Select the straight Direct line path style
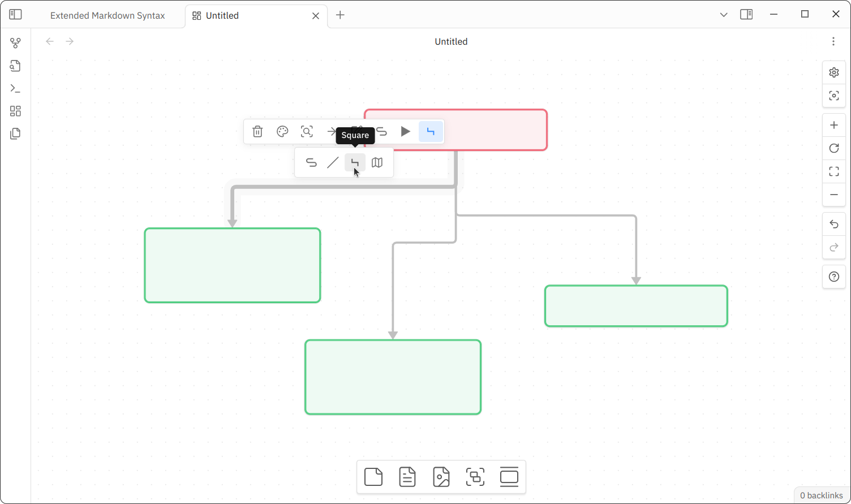 click(x=333, y=163)
